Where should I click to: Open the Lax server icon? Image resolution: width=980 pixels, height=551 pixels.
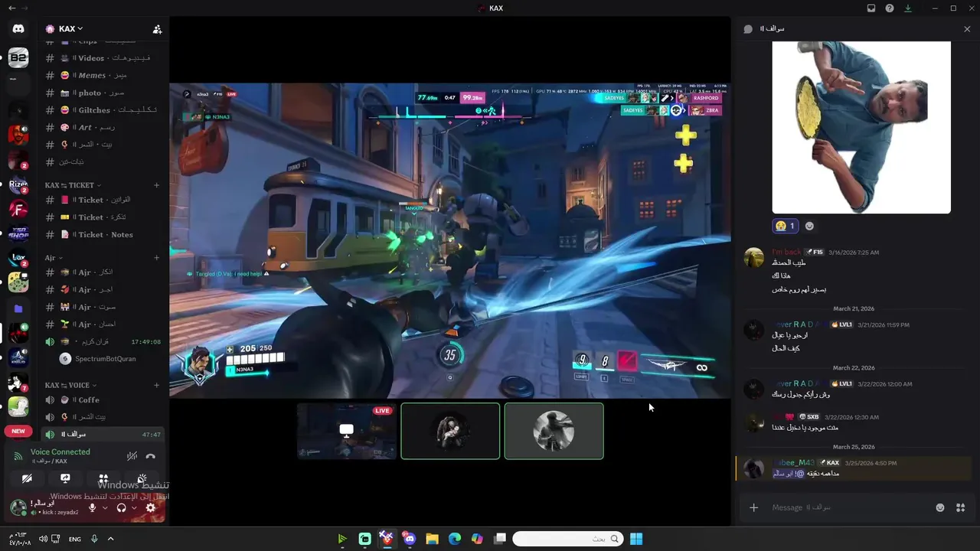18,259
